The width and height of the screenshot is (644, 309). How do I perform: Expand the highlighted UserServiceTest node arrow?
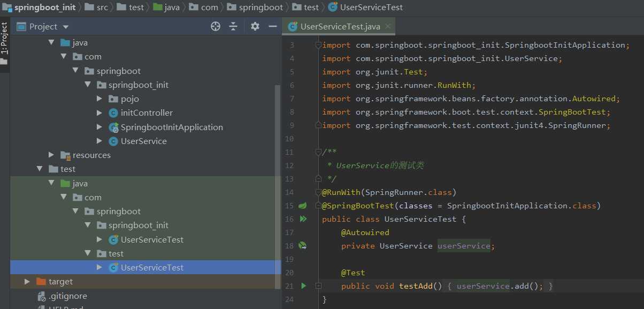click(99, 267)
